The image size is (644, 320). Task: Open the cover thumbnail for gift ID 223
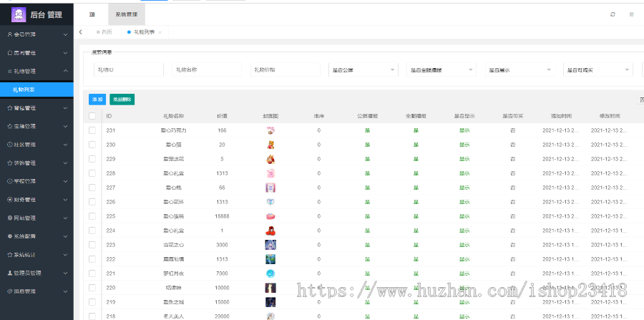click(270, 245)
